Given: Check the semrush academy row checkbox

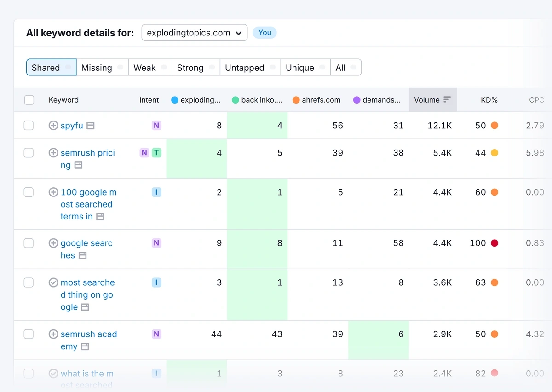Looking at the screenshot, I should point(29,334).
